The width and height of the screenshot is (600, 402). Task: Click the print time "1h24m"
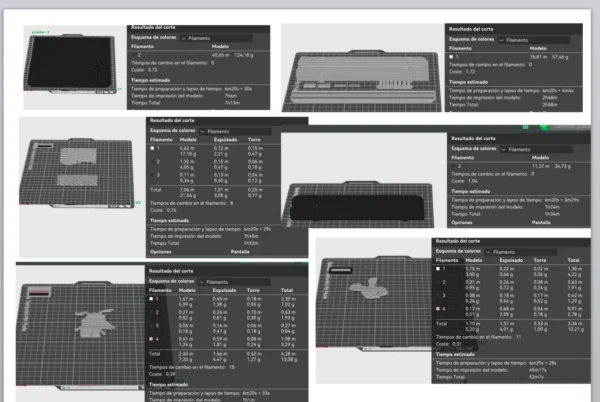(552, 207)
